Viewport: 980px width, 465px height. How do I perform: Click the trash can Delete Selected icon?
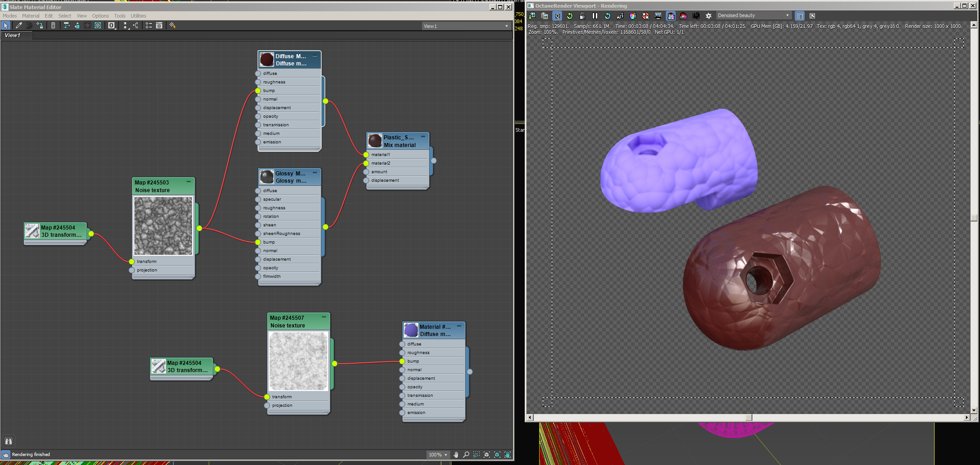[x=53, y=26]
